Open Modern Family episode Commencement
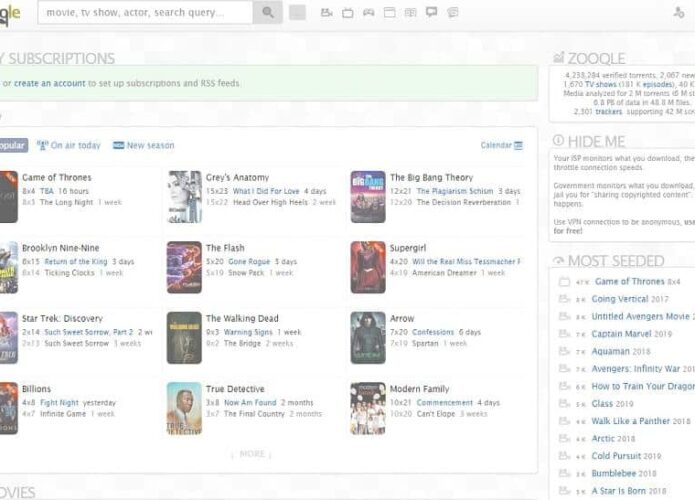Viewport: 695px width, 500px height. tap(445, 402)
